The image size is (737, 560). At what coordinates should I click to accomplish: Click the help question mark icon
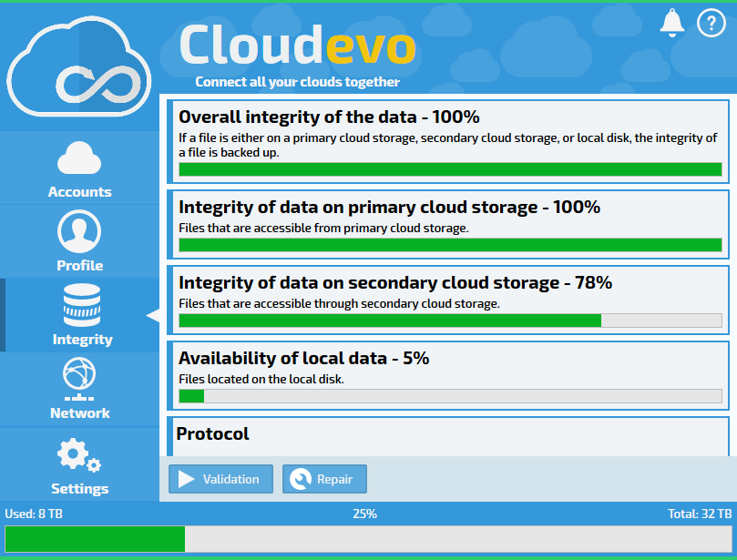(711, 23)
